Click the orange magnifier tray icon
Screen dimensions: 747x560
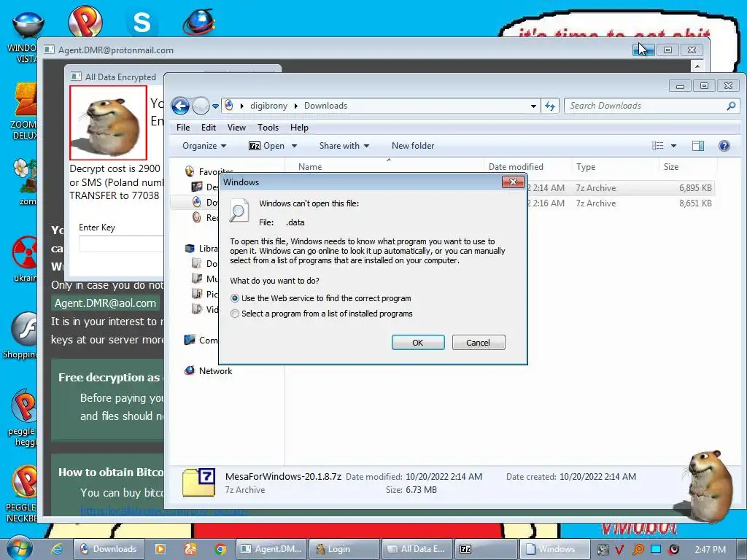[638, 550]
